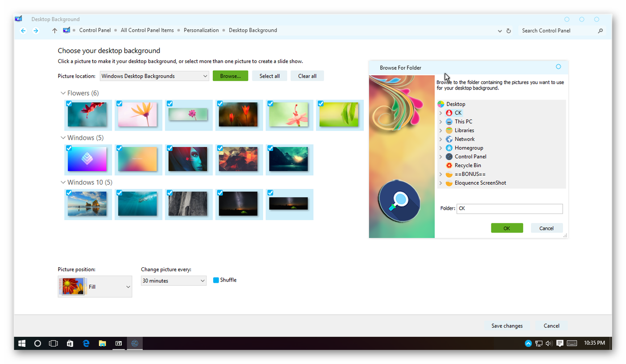Open Cortana circle on the taskbar

pos(38,343)
